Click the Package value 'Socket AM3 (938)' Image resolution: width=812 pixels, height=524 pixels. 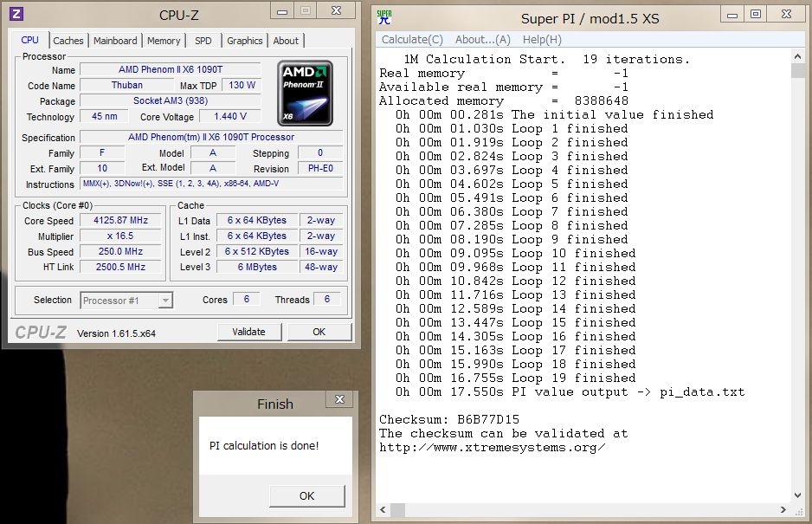click(171, 100)
